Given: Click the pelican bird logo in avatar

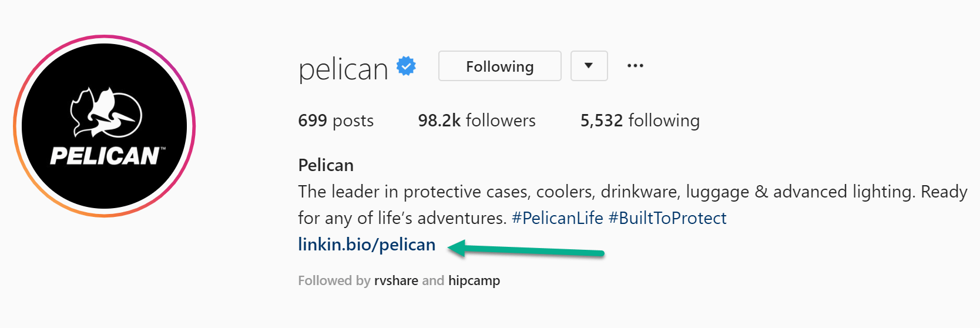Looking at the screenshot, I should click(x=105, y=112).
